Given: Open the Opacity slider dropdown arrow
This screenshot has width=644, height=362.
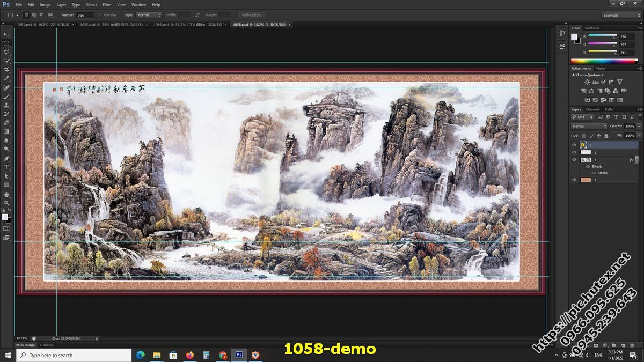Looking at the screenshot, I should (638, 126).
